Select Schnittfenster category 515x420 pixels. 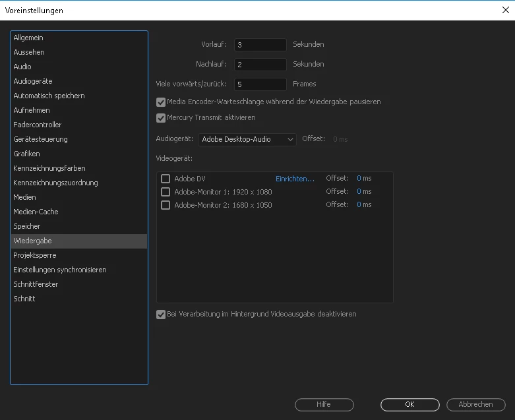click(79, 284)
